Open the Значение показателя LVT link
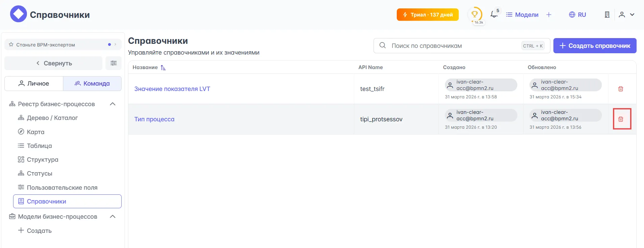Viewport: 644px width, 248px height. coord(172,89)
